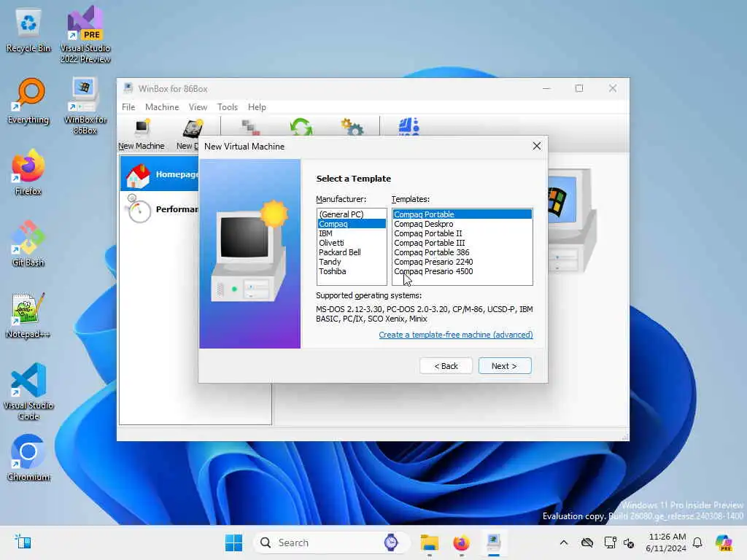Select Toshiba manufacturer
Viewport: 747px width, 560px height.
click(x=352, y=271)
